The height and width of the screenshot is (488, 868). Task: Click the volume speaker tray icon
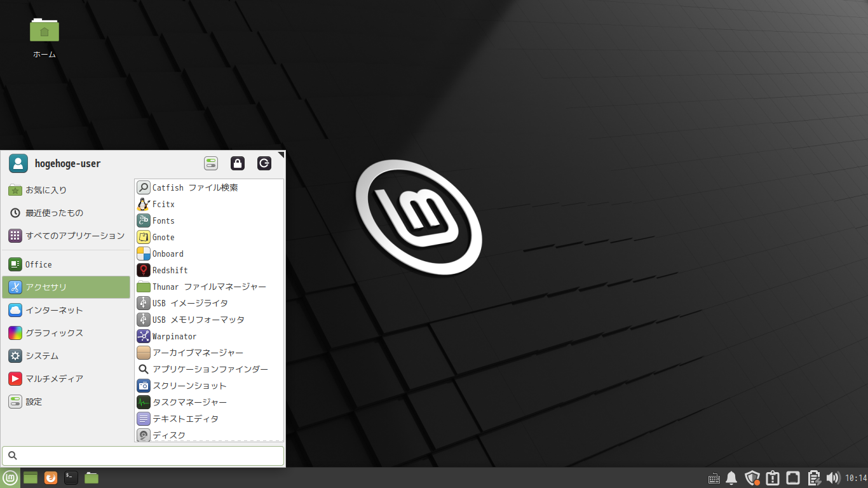833,478
